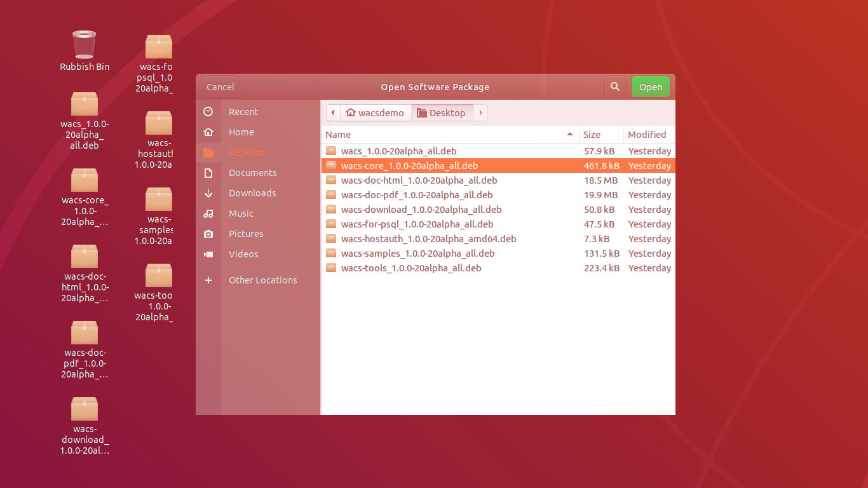Screen dimensions: 868x488
Task: Select wacs_1.0.0-20alpha_all.deb desktop icon
Action: pos(85,121)
